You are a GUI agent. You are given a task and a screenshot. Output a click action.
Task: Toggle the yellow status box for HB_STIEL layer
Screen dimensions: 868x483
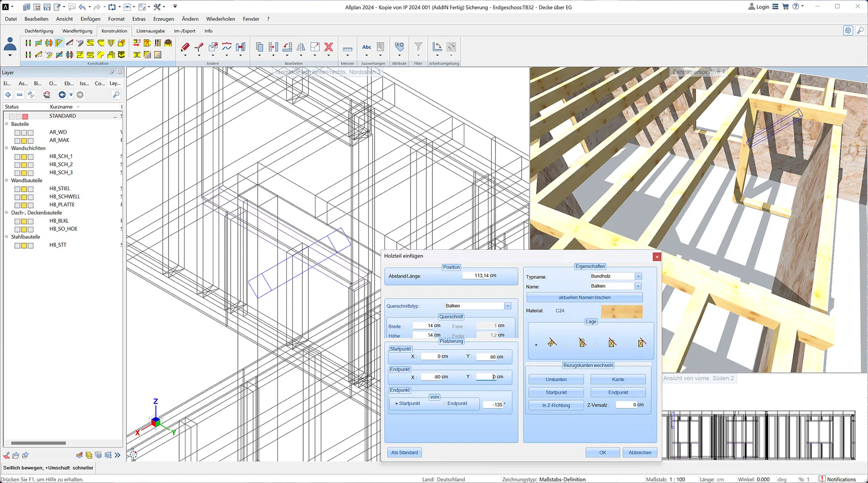point(24,189)
